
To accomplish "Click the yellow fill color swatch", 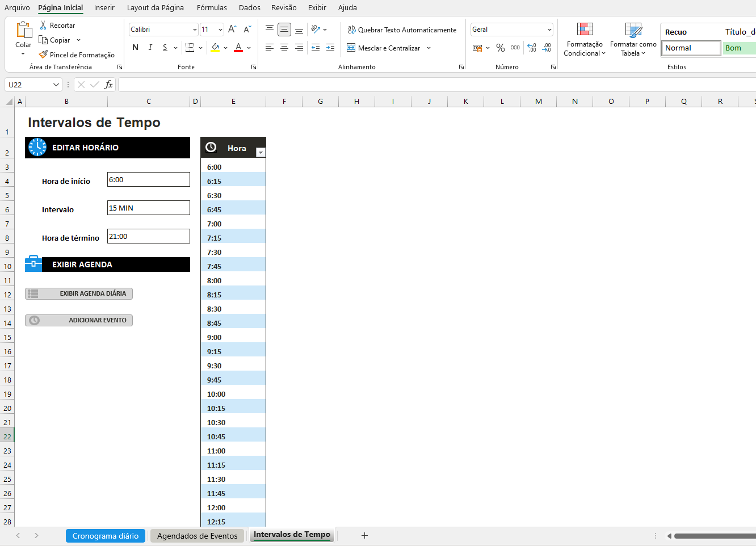I will [215, 48].
